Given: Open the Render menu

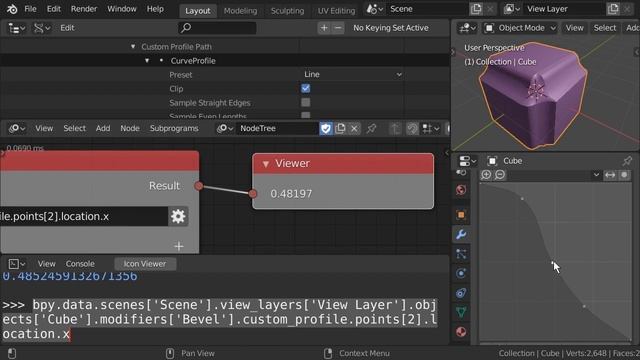Looking at the screenshot, I should click(x=84, y=9).
